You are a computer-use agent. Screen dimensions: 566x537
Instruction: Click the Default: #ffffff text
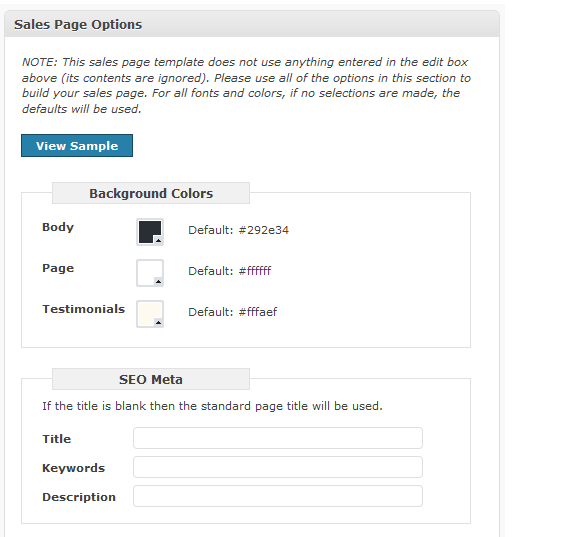click(x=230, y=271)
